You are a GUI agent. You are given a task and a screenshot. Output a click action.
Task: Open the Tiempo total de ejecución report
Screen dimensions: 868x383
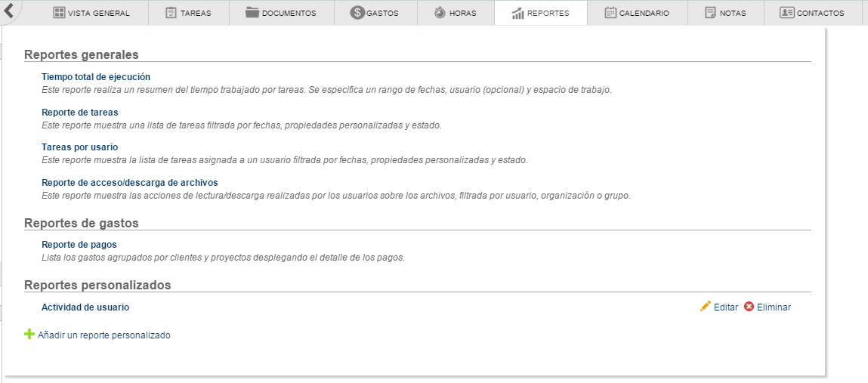[x=96, y=77]
